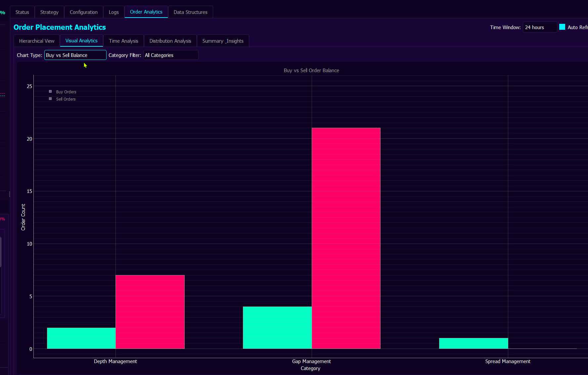Show the Hierarchical View sub-tab
588x375 pixels.
pos(37,41)
